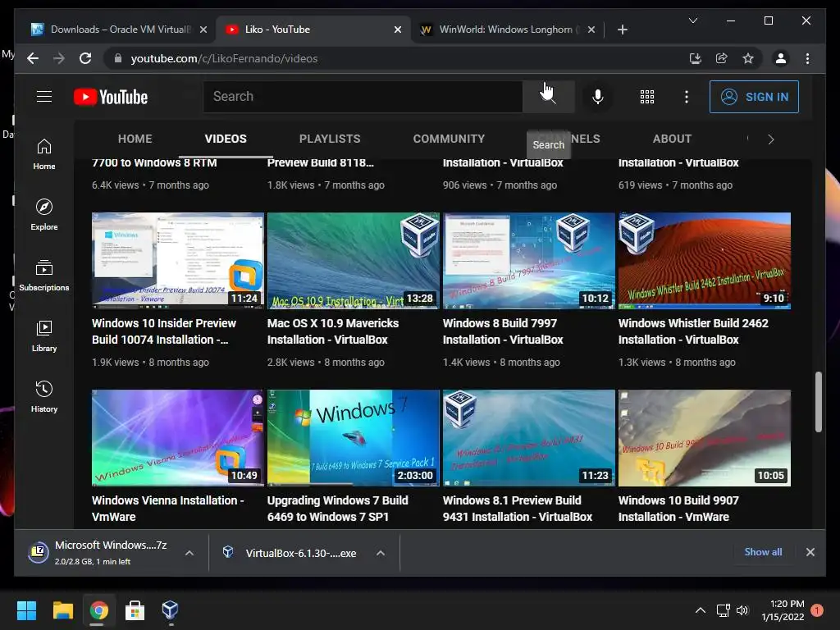Click the SIGN IN button

coord(754,97)
